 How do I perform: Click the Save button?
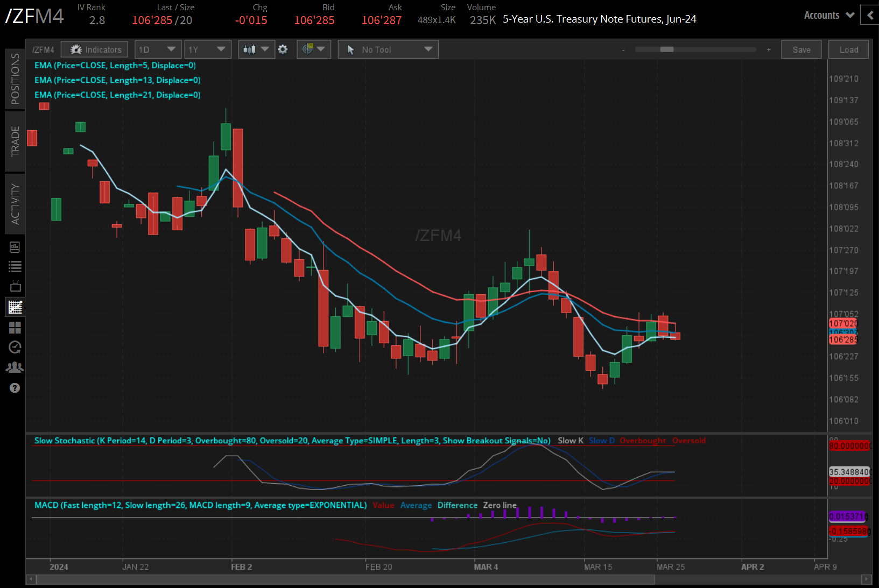(x=801, y=49)
